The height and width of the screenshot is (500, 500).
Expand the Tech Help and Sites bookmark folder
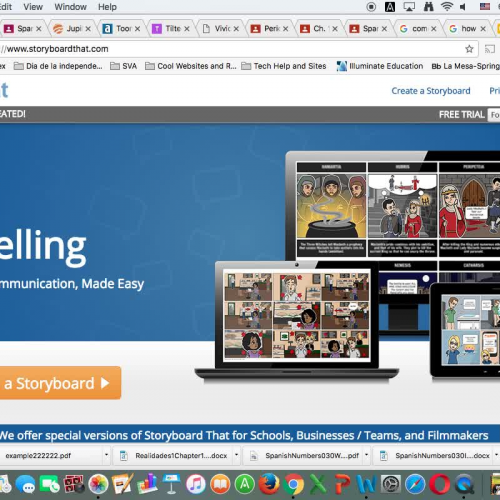tap(284, 66)
